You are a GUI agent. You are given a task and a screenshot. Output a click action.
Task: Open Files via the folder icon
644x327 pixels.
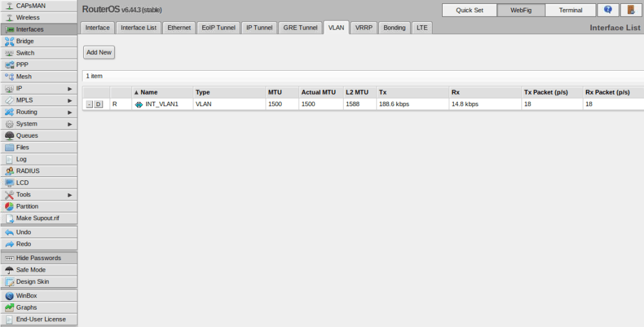coord(10,147)
